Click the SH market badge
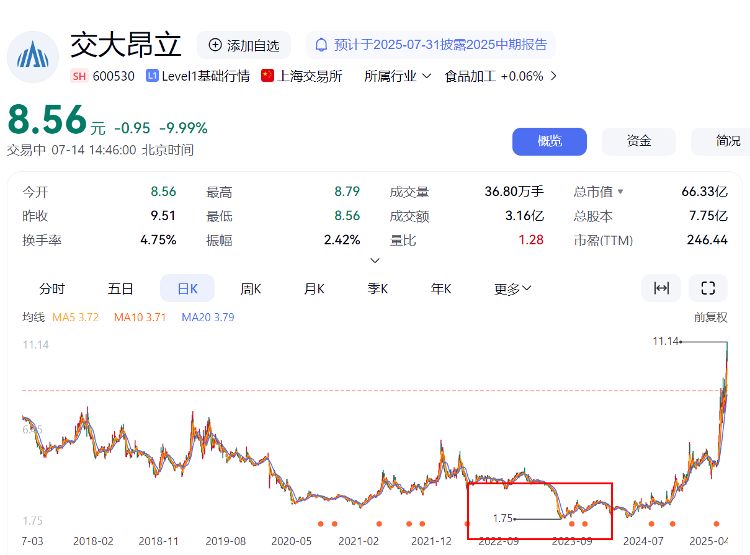Image resolution: width=750 pixels, height=555 pixels. point(79,76)
